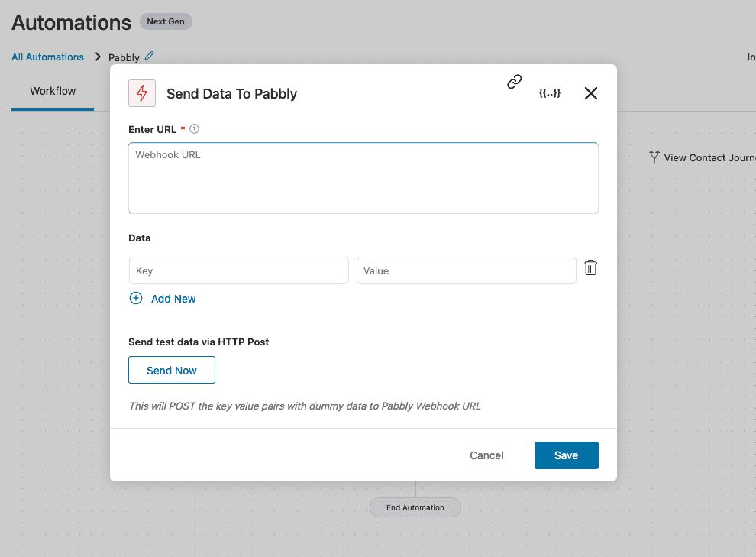Click the Add New link

click(173, 299)
